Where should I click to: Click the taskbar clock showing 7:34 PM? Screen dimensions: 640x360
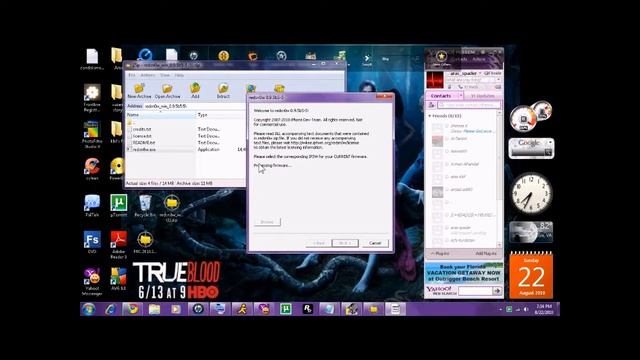pyautogui.click(x=544, y=309)
